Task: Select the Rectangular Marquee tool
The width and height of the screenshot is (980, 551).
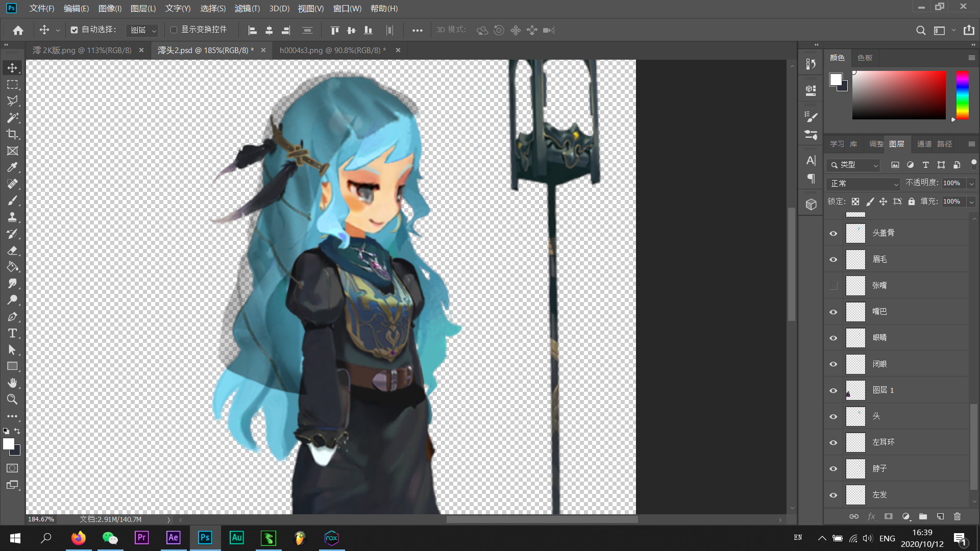Action: point(12,85)
